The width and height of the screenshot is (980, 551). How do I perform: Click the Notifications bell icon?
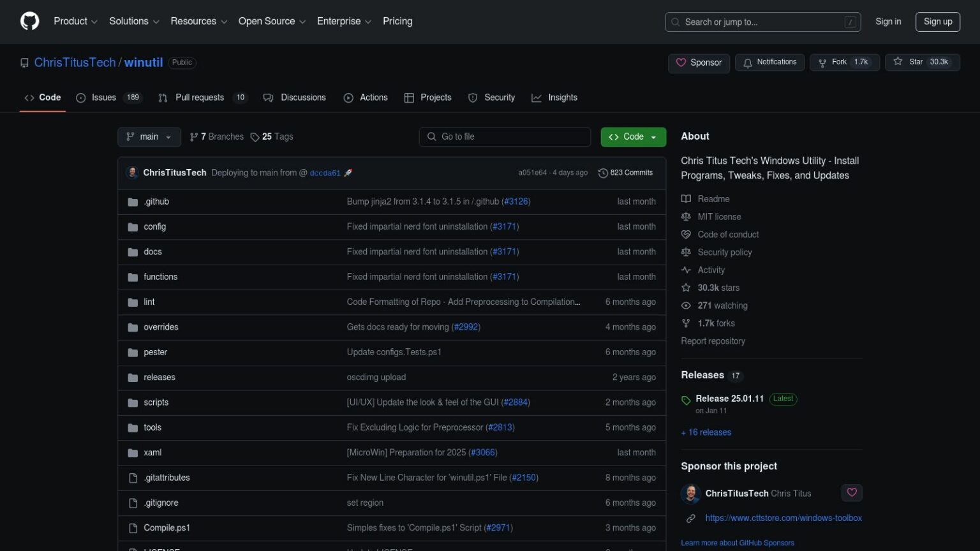[747, 62]
